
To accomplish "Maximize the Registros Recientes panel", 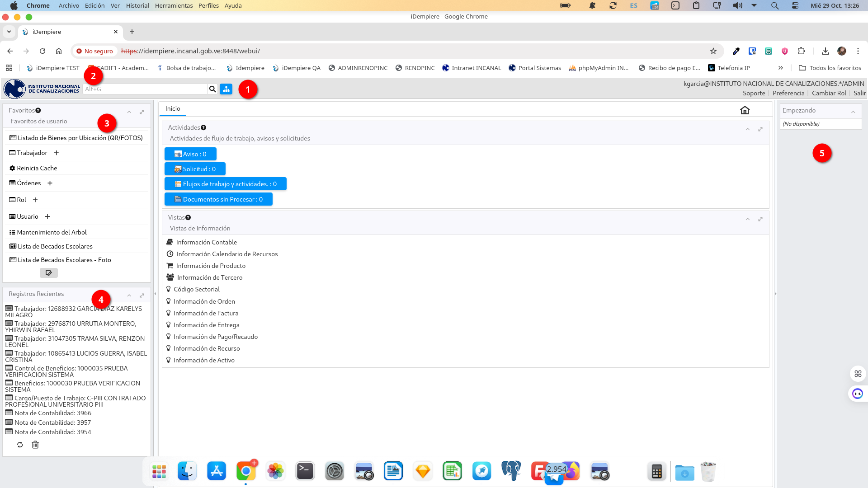I will [142, 295].
